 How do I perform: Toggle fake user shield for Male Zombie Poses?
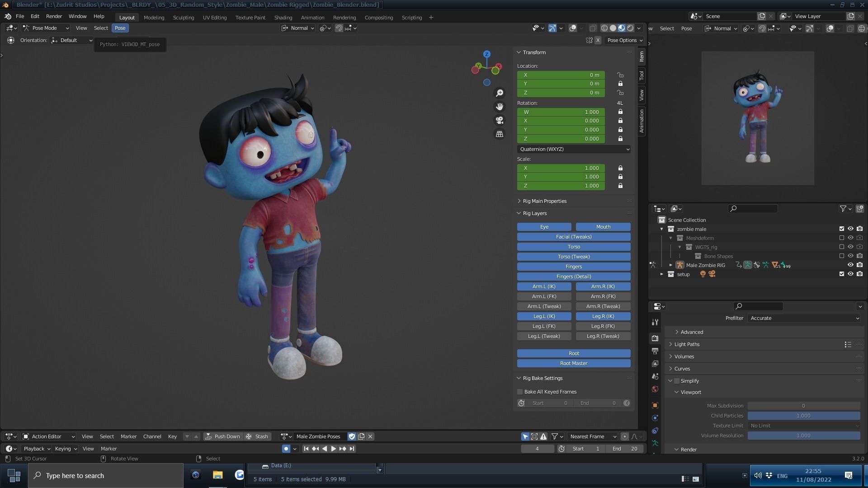352,436
